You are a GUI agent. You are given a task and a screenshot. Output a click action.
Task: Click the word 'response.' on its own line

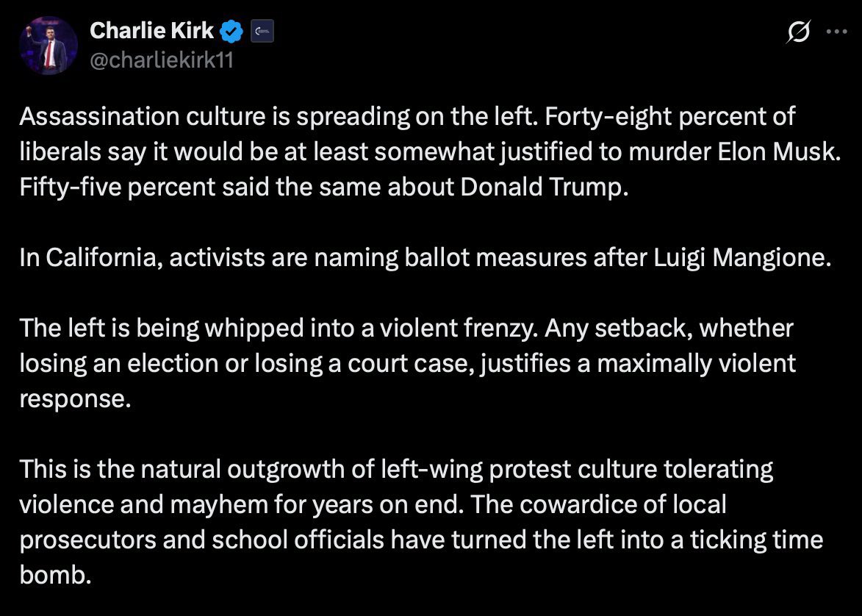75,399
